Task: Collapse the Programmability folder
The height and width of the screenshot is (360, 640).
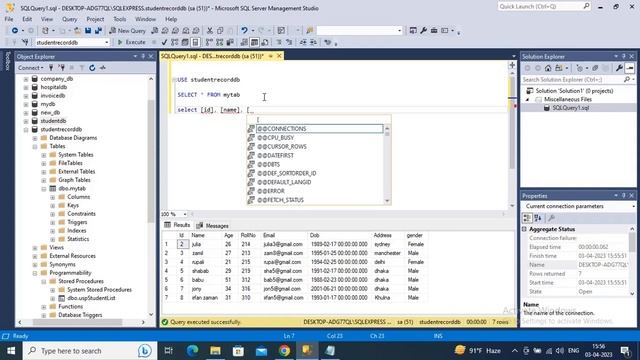Action: click(35, 273)
